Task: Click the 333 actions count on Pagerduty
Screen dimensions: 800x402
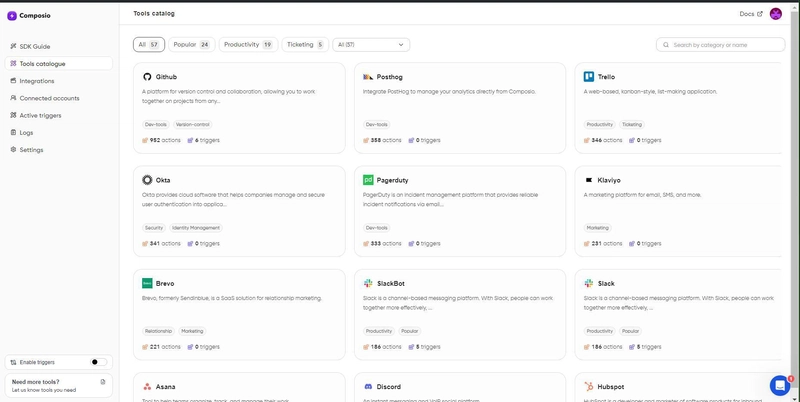Action: click(x=382, y=244)
